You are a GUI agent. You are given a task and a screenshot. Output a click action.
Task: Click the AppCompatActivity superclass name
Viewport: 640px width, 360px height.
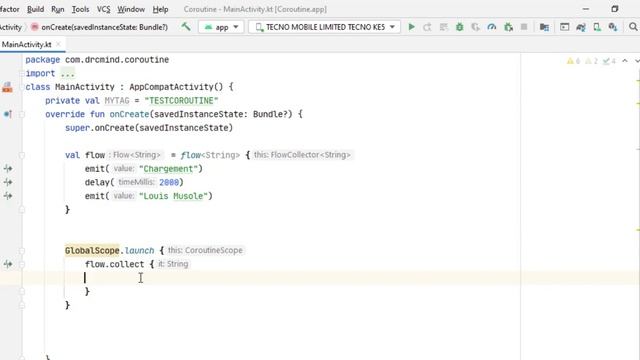[x=171, y=87]
